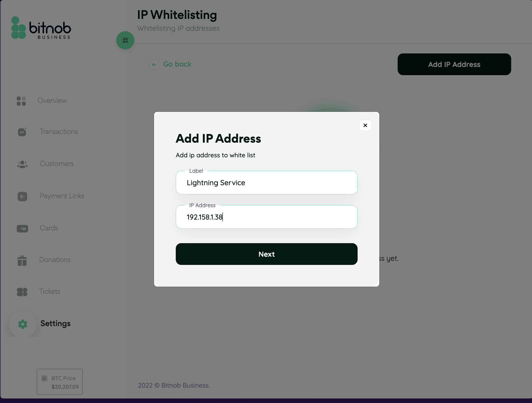Open Cards using the card icon
Viewport: 532px width, 403px height.
tap(22, 228)
